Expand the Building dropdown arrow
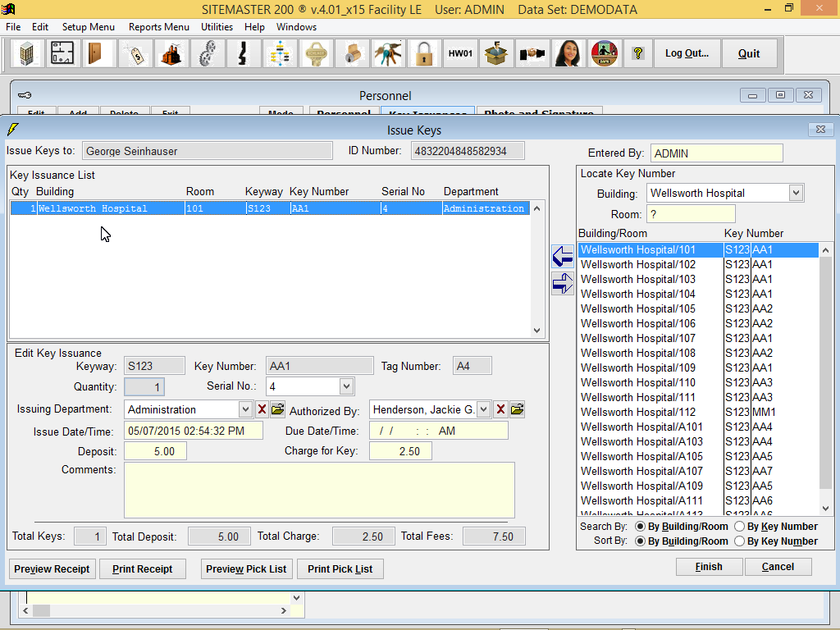This screenshot has height=630, width=840. point(796,193)
